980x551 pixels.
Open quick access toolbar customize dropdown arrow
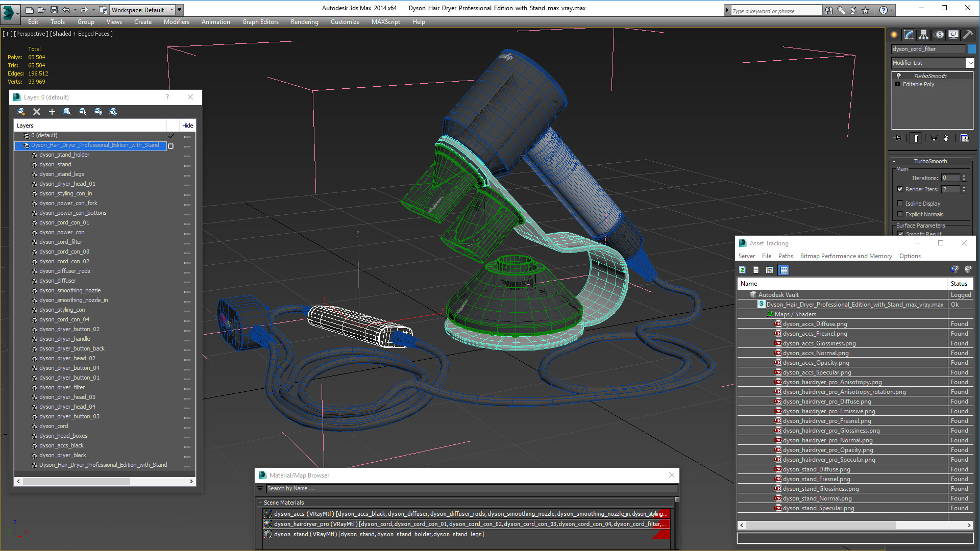click(179, 10)
